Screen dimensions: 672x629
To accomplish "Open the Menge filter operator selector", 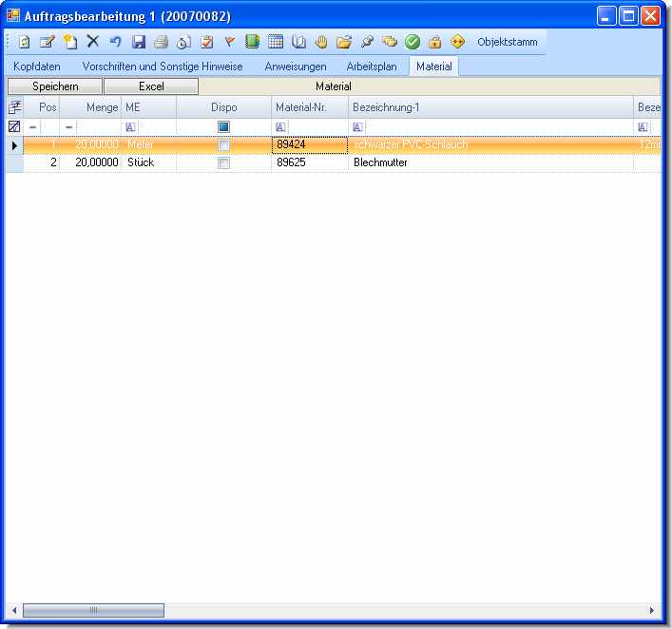I will pyautogui.click(x=68, y=126).
